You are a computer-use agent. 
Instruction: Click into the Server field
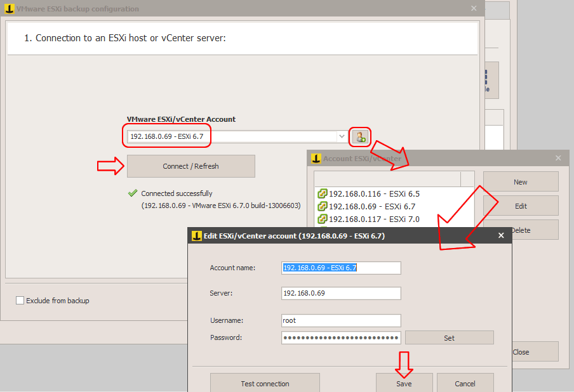coord(341,293)
